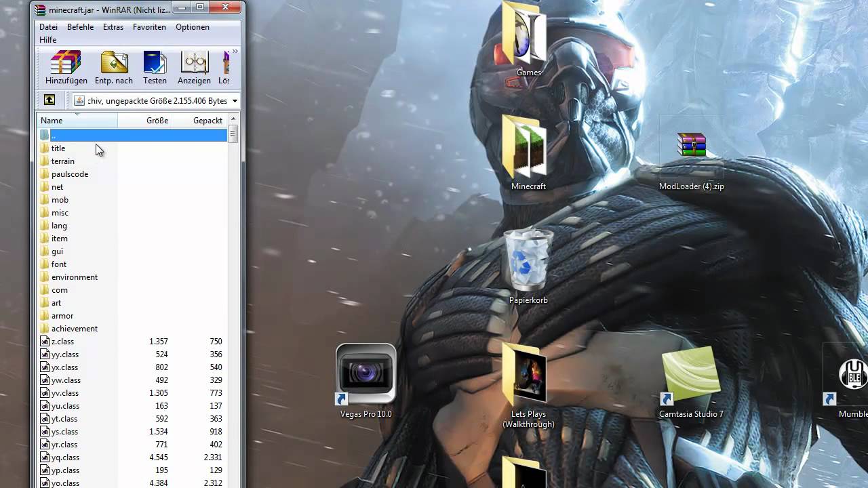The image size is (868, 488).
Task: Open the Favoriten menu
Action: pyautogui.click(x=149, y=27)
